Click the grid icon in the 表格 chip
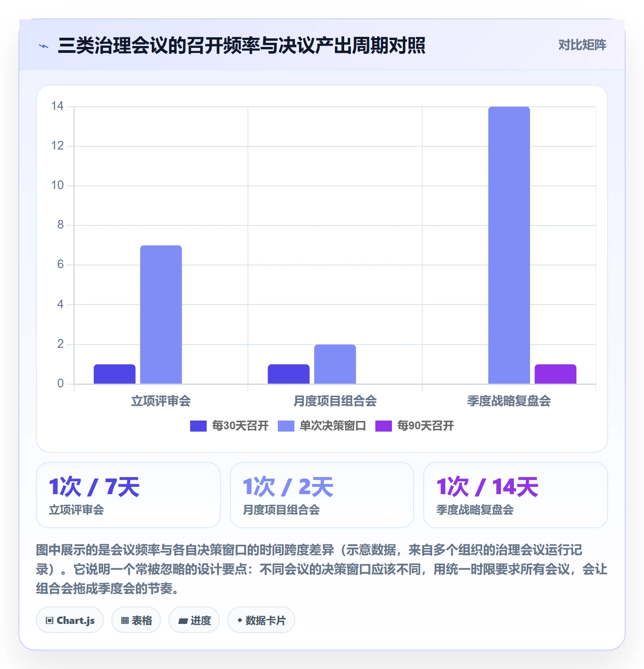 click(125, 621)
